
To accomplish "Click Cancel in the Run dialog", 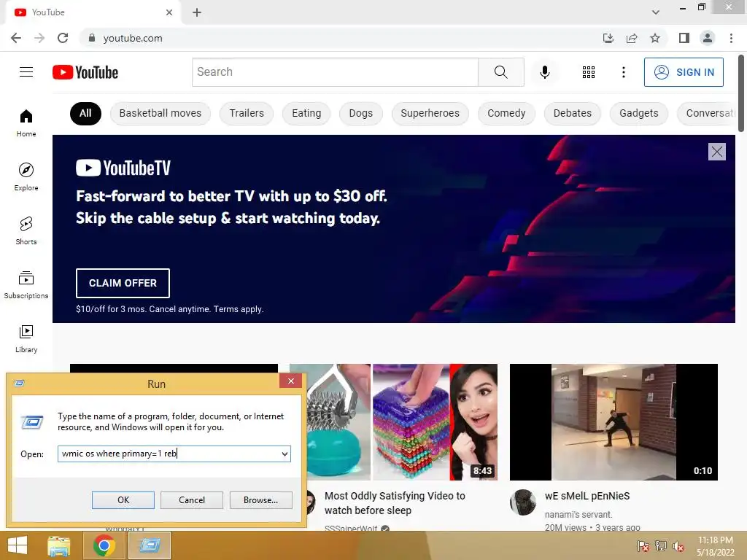I will (x=192, y=500).
